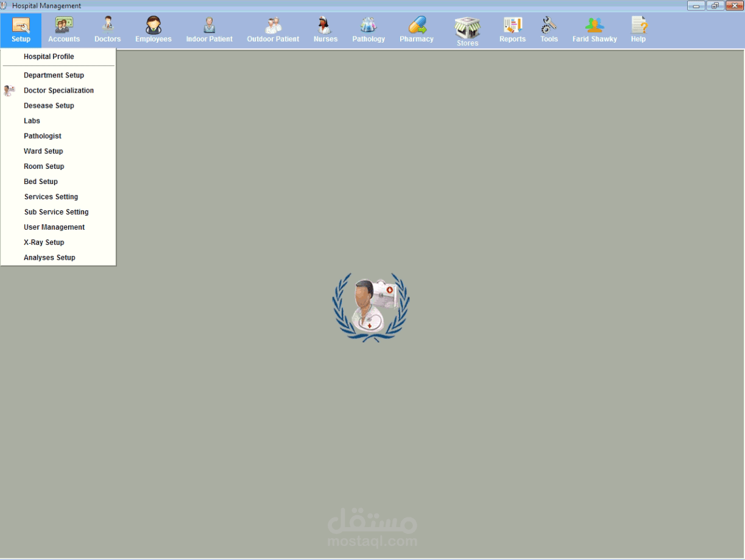Close the Hospital Management window
This screenshot has height=560, width=745.
[735, 5]
